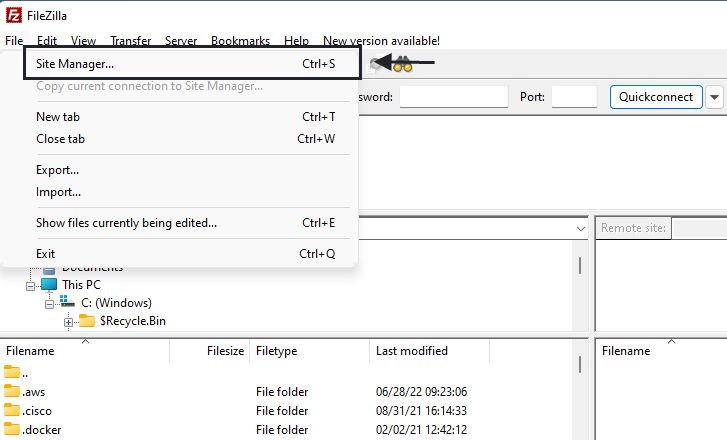Choose Exit from the File menu
Image resolution: width=727 pixels, height=440 pixels.
[185, 254]
